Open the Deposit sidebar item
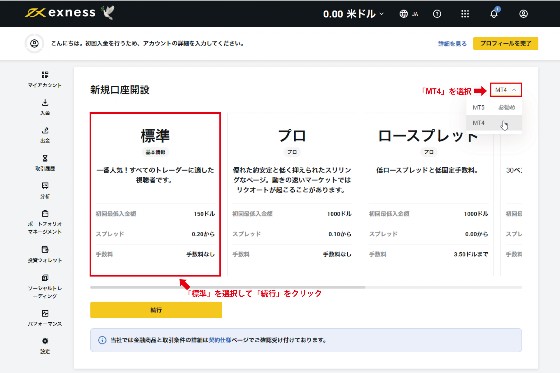Image resolution: width=560 pixels, height=373 pixels. point(45,107)
